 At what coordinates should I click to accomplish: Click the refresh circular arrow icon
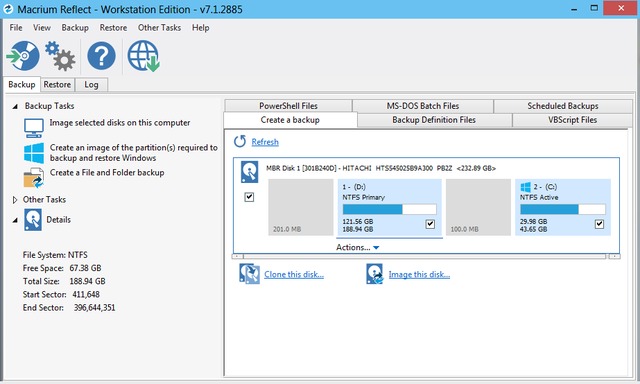[240, 142]
